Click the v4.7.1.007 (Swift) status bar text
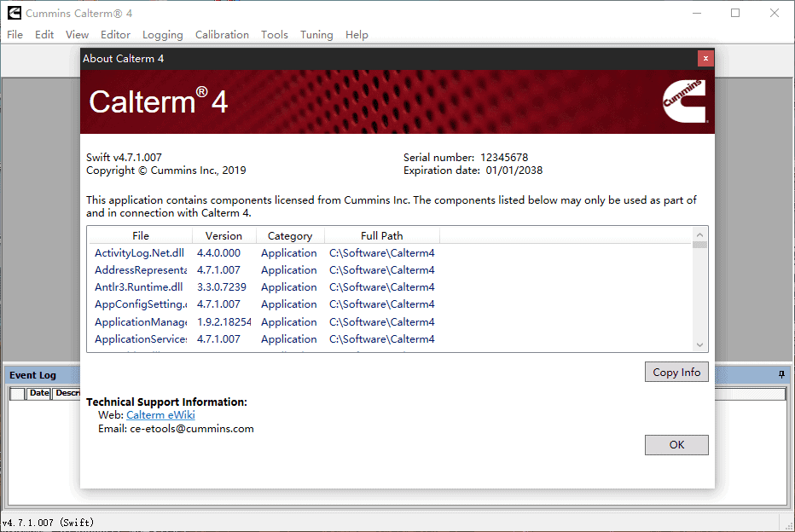This screenshot has height=532, width=795. tap(48, 523)
